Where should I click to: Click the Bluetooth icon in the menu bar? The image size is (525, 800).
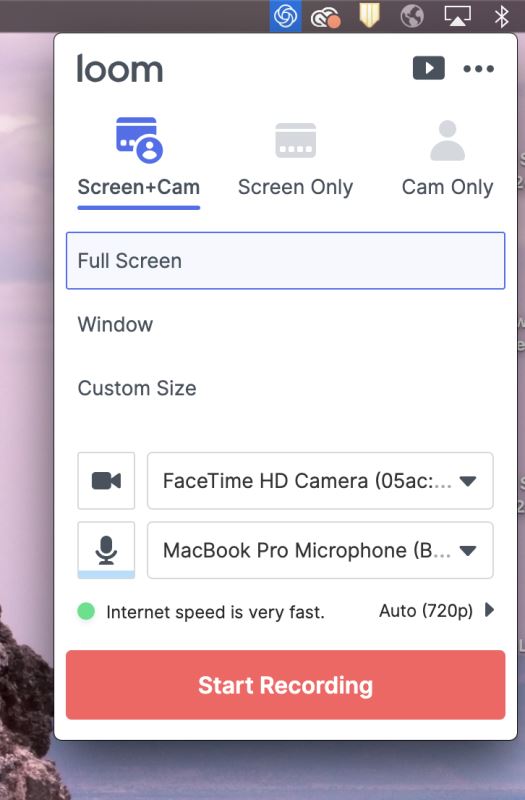click(x=502, y=16)
